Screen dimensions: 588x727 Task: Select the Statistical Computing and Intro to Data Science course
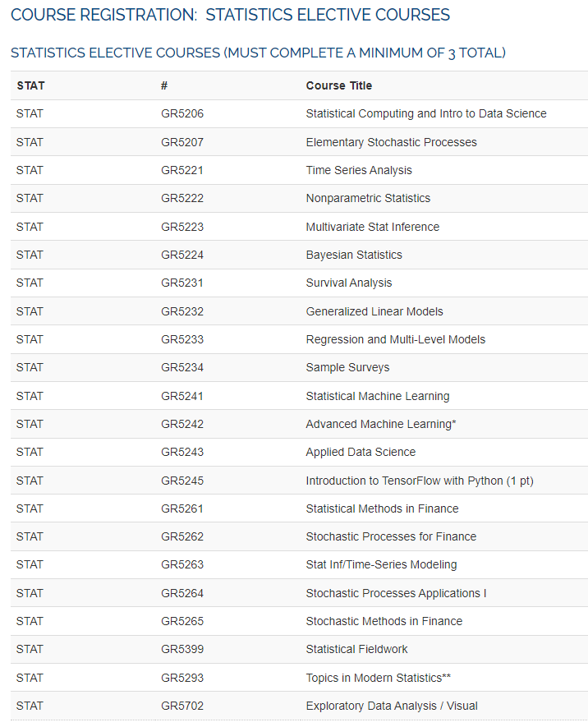pyautogui.click(x=425, y=113)
